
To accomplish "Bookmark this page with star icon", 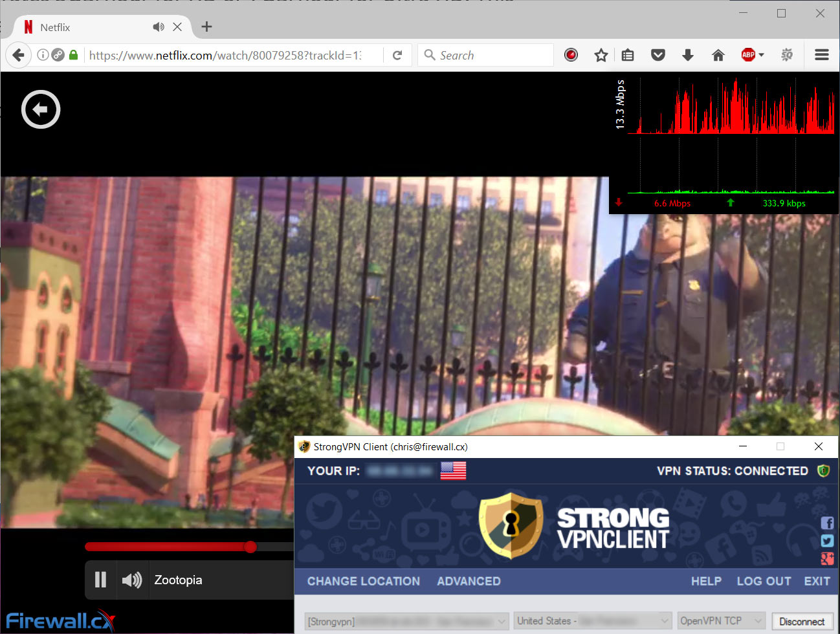I will point(601,55).
